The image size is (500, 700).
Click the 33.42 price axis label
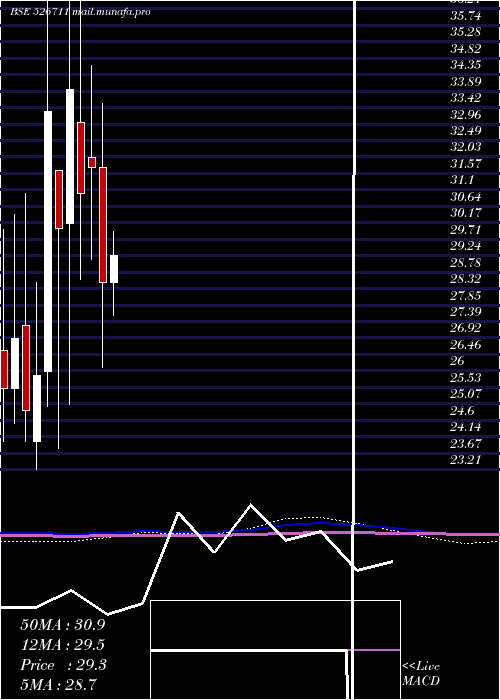click(466, 98)
